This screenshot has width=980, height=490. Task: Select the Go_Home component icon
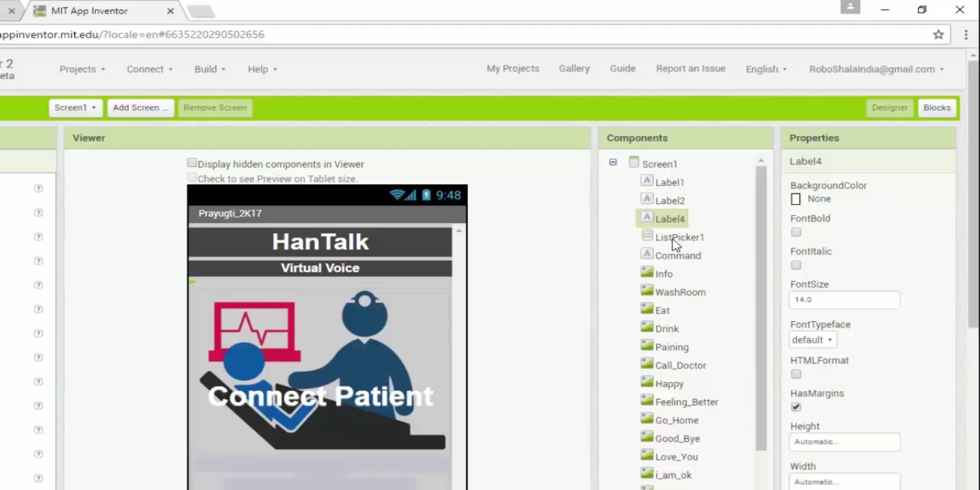(x=646, y=419)
